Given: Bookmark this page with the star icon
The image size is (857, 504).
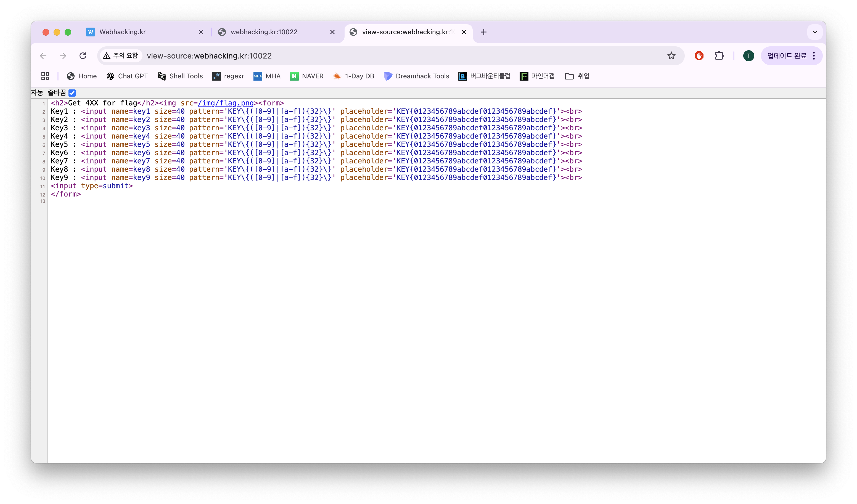Looking at the screenshot, I should click(671, 56).
